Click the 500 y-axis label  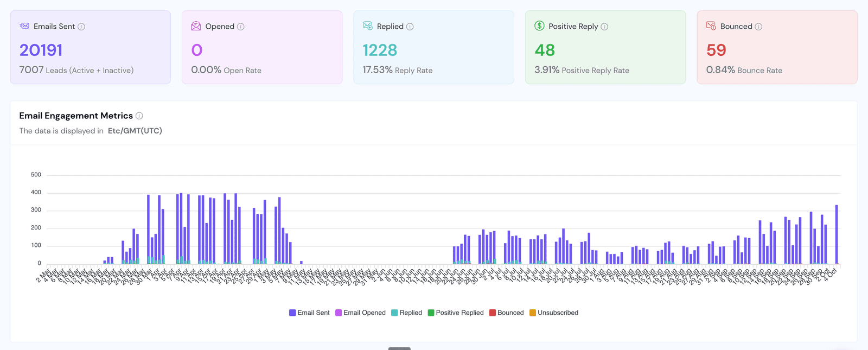(x=36, y=175)
